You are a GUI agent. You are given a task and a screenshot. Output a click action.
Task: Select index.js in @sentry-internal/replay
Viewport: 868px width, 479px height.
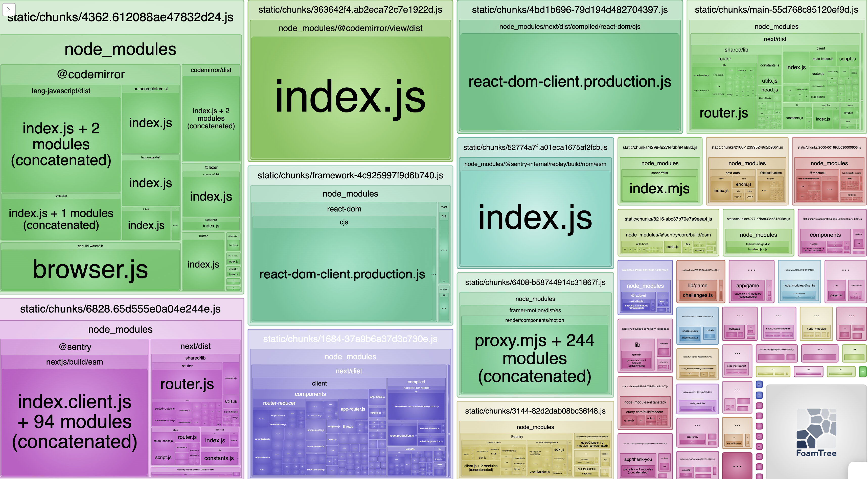(x=535, y=218)
